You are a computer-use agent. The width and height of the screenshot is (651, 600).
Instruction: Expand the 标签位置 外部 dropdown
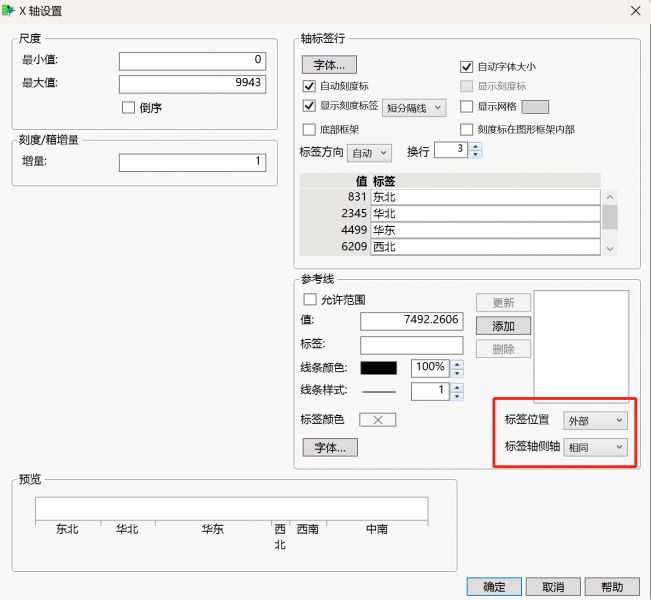tap(595, 421)
